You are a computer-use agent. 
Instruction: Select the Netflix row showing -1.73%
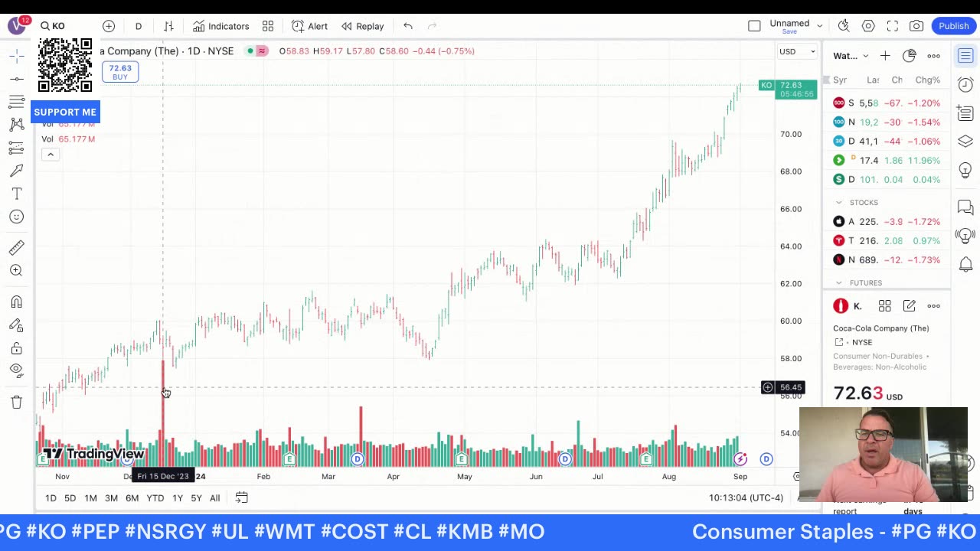coord(887,260)
